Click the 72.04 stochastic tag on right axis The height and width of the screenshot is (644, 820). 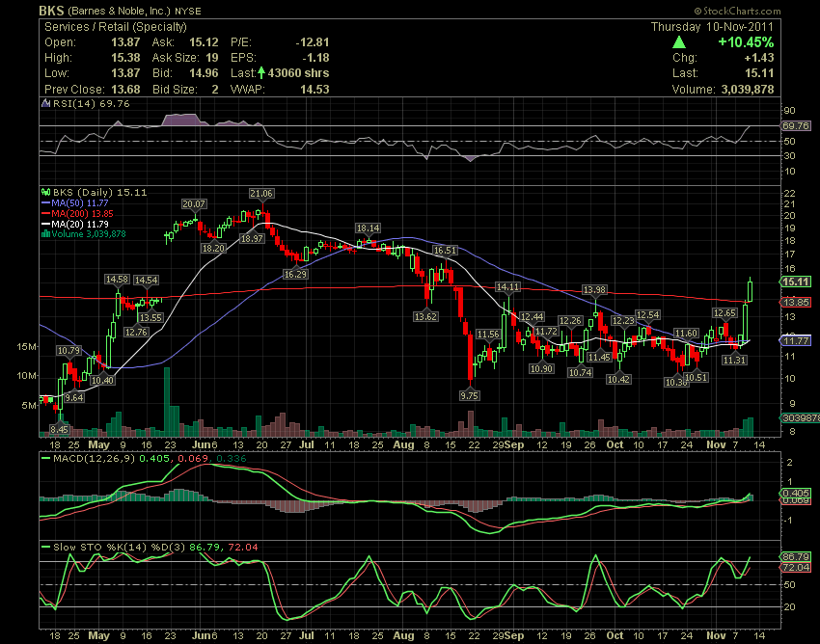[x=796, y=567]
